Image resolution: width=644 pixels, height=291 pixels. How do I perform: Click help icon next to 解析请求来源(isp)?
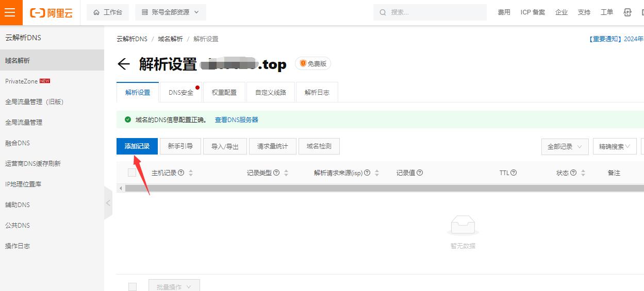[367, 173]
